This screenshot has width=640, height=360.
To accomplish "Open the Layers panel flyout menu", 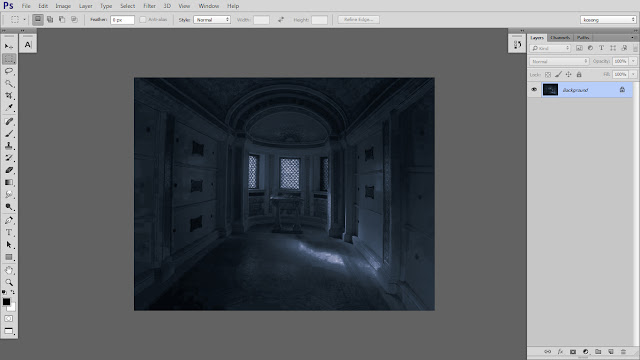I will coord(633,38).
